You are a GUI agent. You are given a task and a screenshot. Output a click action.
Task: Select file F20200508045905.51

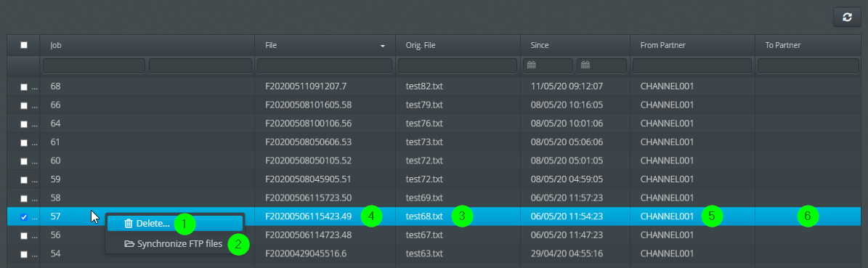click(308, 179)
